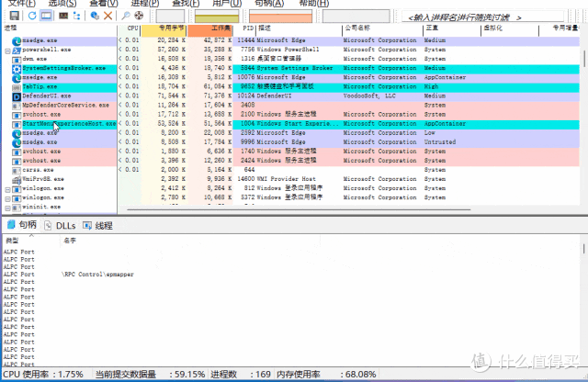Click the Refresh Now toolbar icon
This screenshot has height=382, width=588.
pyautogui.click(x=32, y=16)
